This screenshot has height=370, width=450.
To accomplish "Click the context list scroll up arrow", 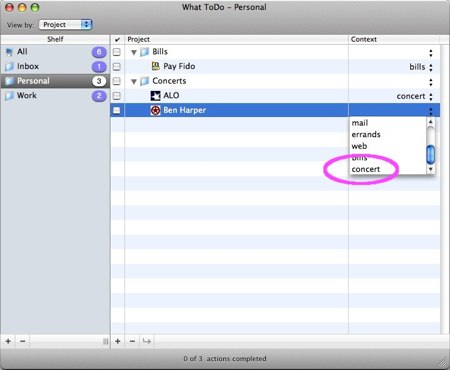I will coord(431,122).
